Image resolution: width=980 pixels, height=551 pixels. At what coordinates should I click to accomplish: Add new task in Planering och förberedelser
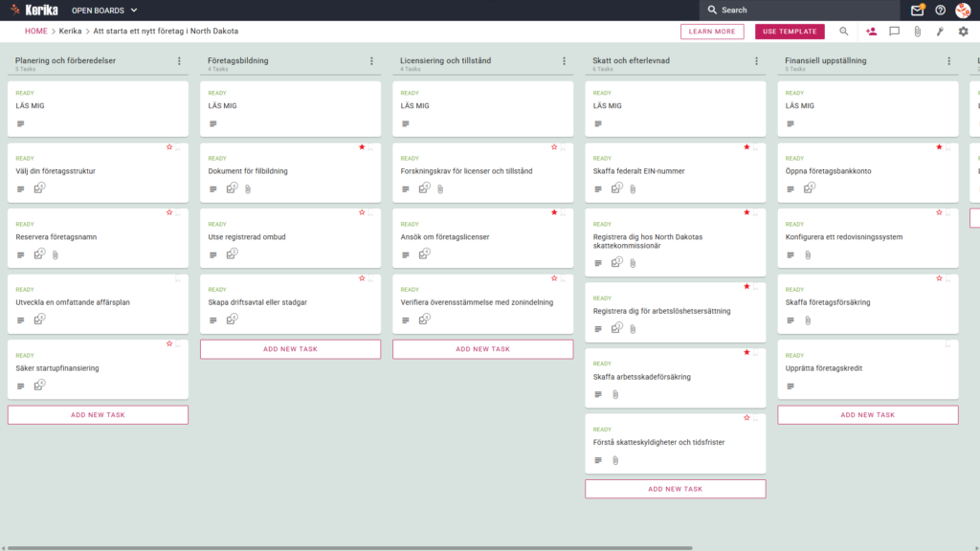pos(98,415)
